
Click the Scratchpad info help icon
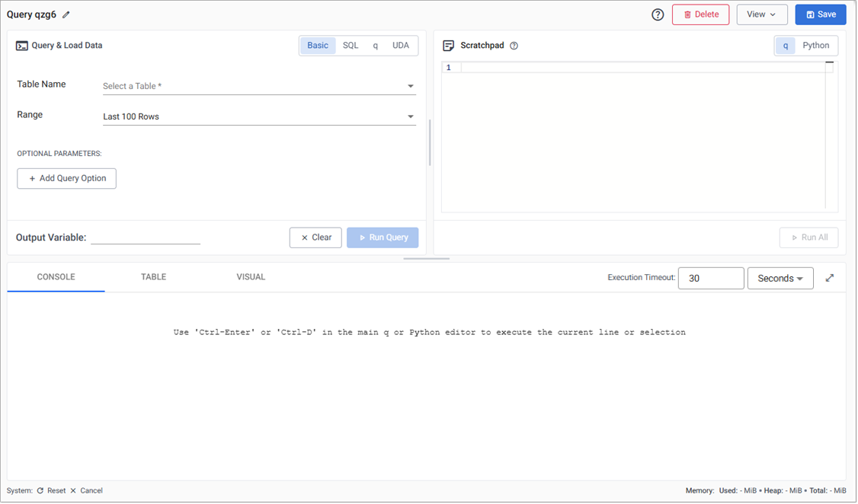click(x=514, y=46)
